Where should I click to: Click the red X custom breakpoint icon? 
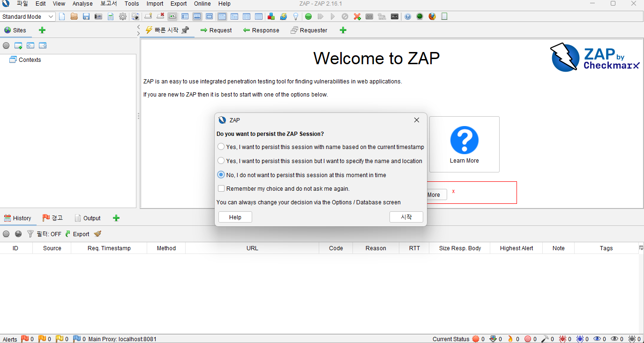(357, 16)
